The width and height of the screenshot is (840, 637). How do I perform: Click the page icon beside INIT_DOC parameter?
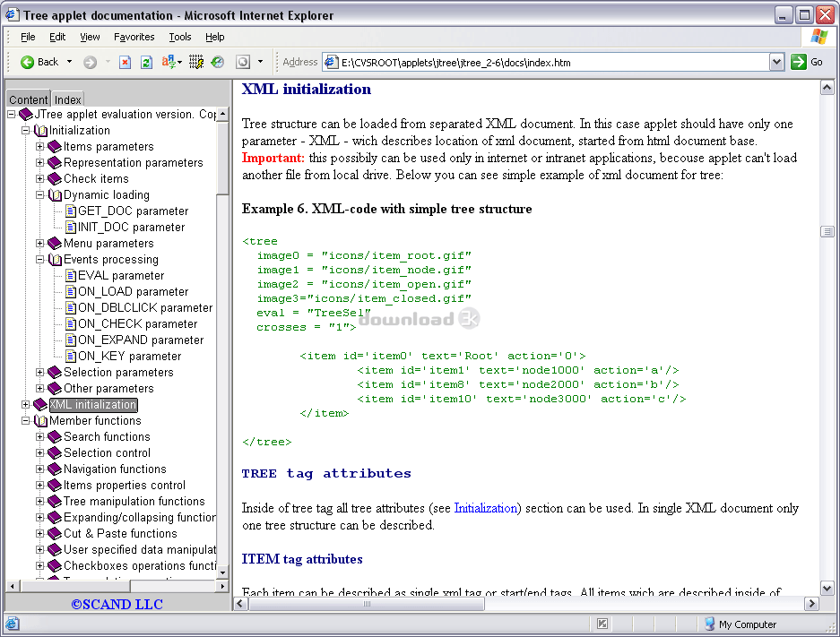[x=71, y=227]
